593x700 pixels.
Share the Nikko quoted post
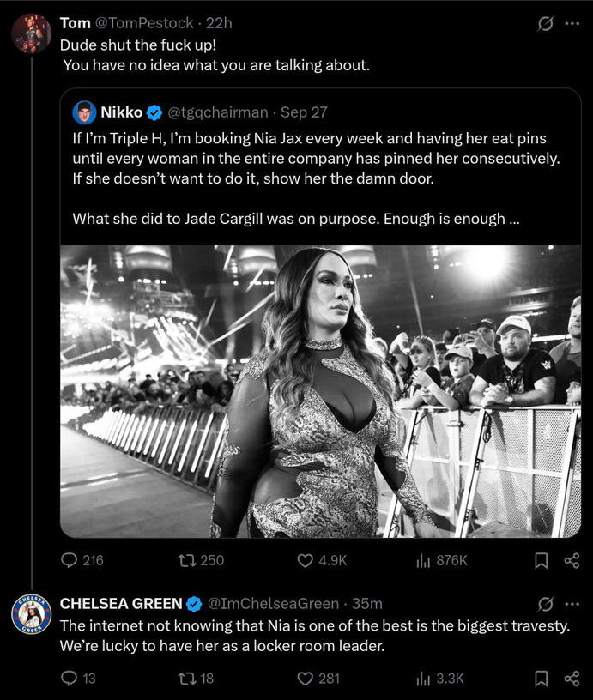(572, 560)
